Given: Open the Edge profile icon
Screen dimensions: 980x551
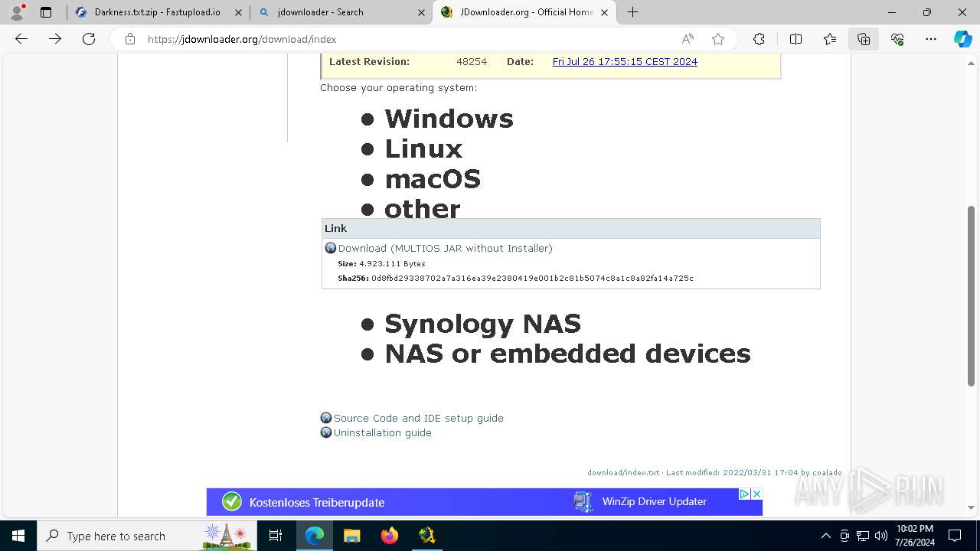Looking at the screenshot, I should [17, 12].
